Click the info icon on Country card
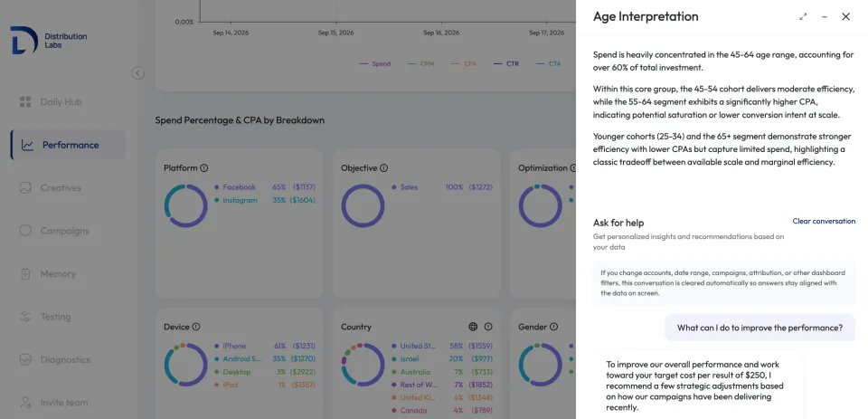 488,327
